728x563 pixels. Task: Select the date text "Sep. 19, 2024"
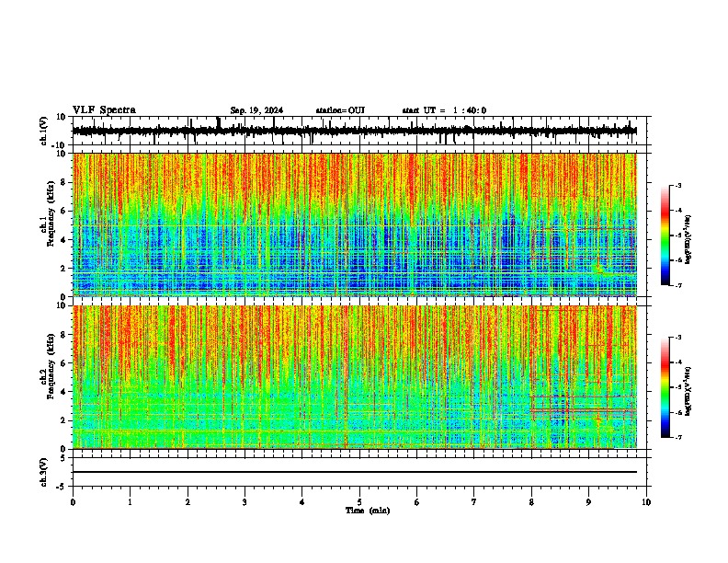(x=256, y=110)
